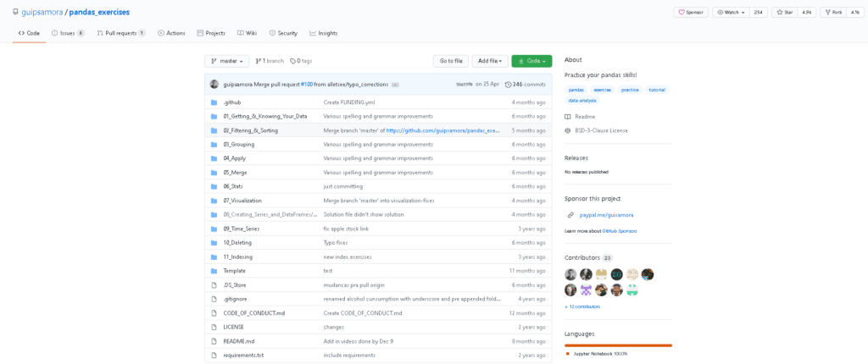Click the pandas topic tag
Image resolution: width=868 pixels, height=364 pixels.
point(576,90)
